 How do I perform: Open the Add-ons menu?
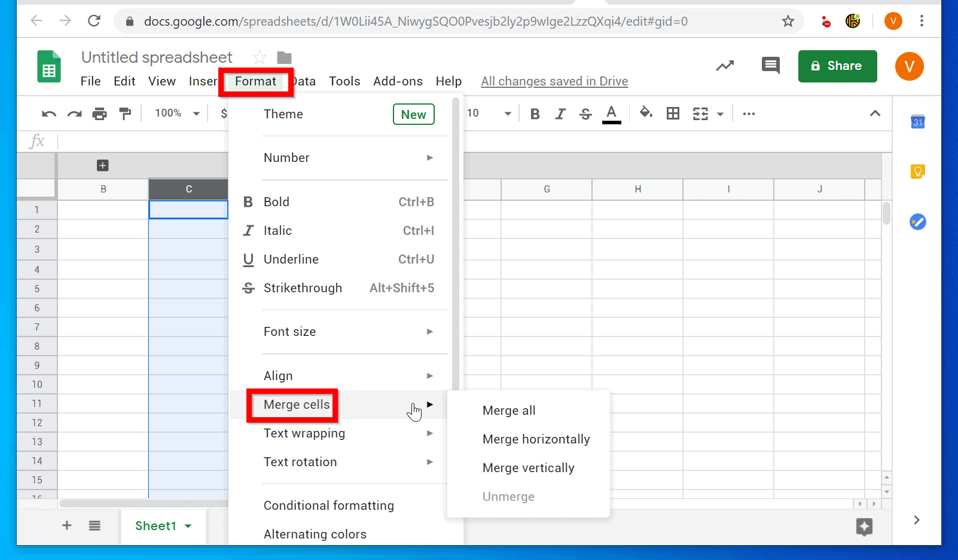click(398, 81)
